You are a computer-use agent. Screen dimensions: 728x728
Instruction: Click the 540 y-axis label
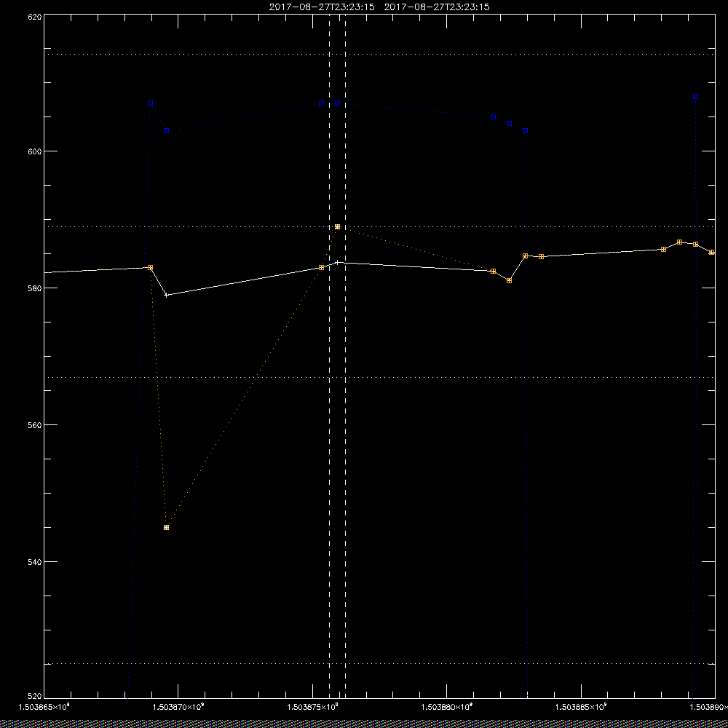coord(35,562)
